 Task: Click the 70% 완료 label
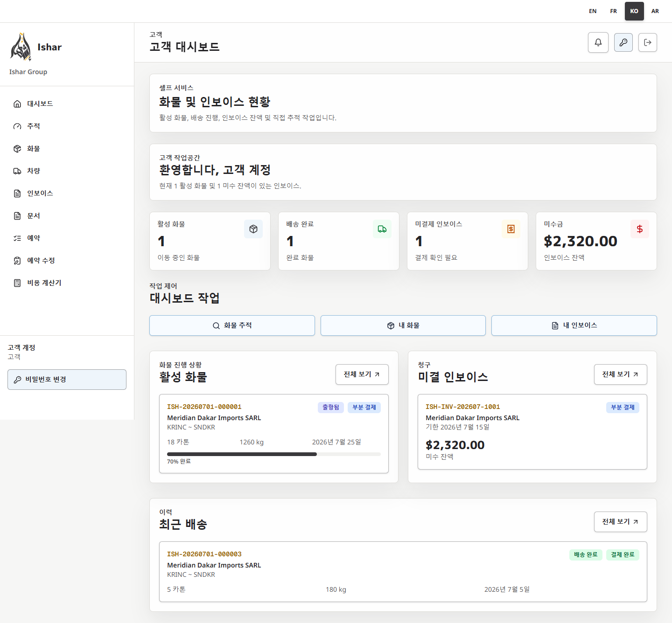[179, 462]
